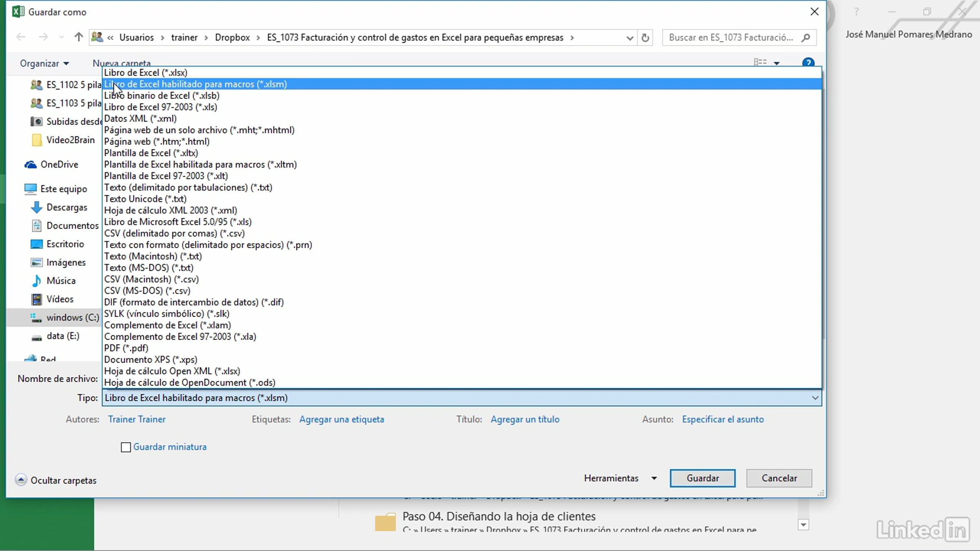The height and width of the screenshot is (551, 980).
Task: Select Datos XML (*.xml) type
Action: 462,118
